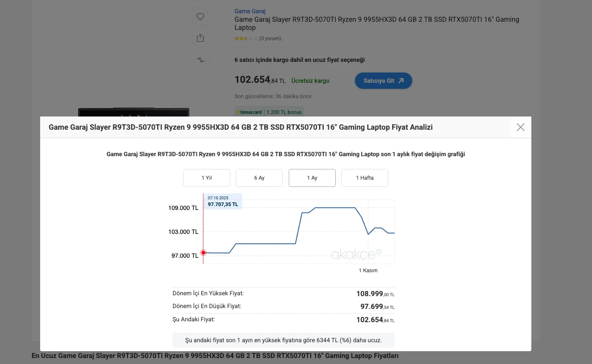Close the Fiyat Analizi popup

tap(520, 127)
